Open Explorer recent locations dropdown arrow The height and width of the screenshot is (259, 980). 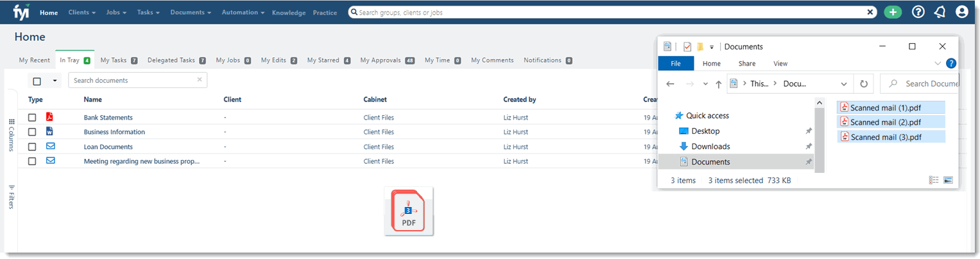tap(705, 84)
